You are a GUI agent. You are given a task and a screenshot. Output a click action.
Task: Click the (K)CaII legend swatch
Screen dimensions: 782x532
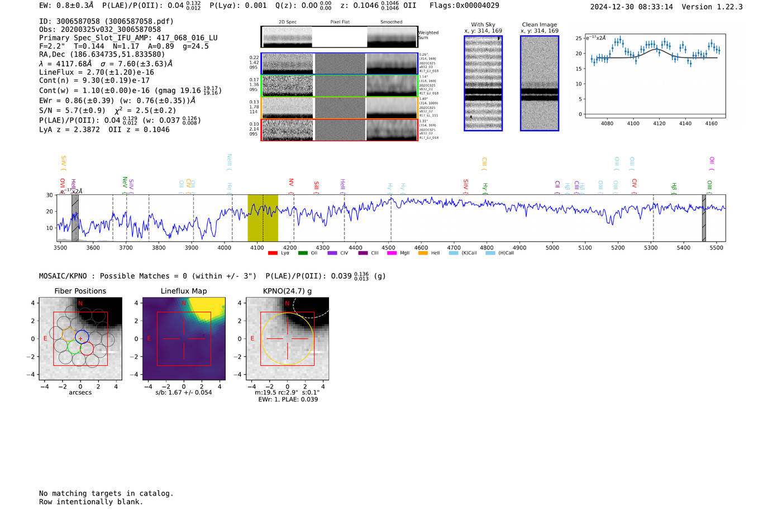[x=453, y=253]
